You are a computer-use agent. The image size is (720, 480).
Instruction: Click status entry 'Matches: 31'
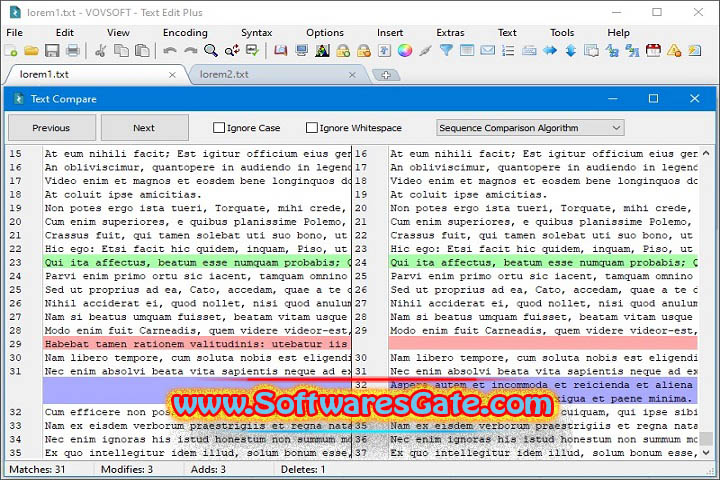click(x=37, y=469)
